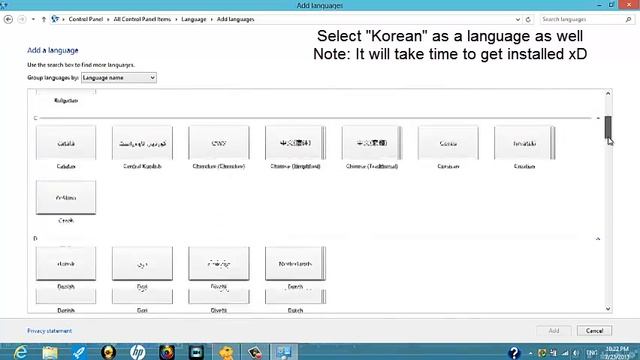640x360 pixels.
Task: Open the taskbar clock and date
Action: 617,353
